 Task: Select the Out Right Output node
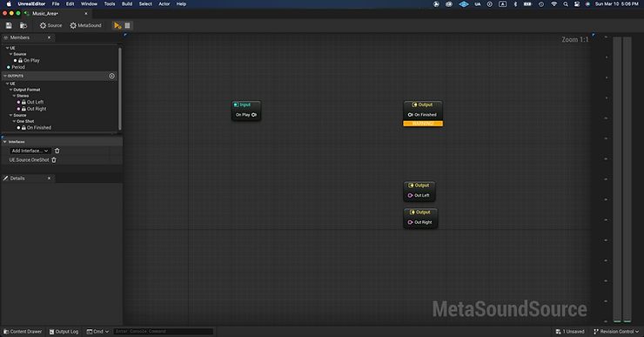tap(420, 218)
